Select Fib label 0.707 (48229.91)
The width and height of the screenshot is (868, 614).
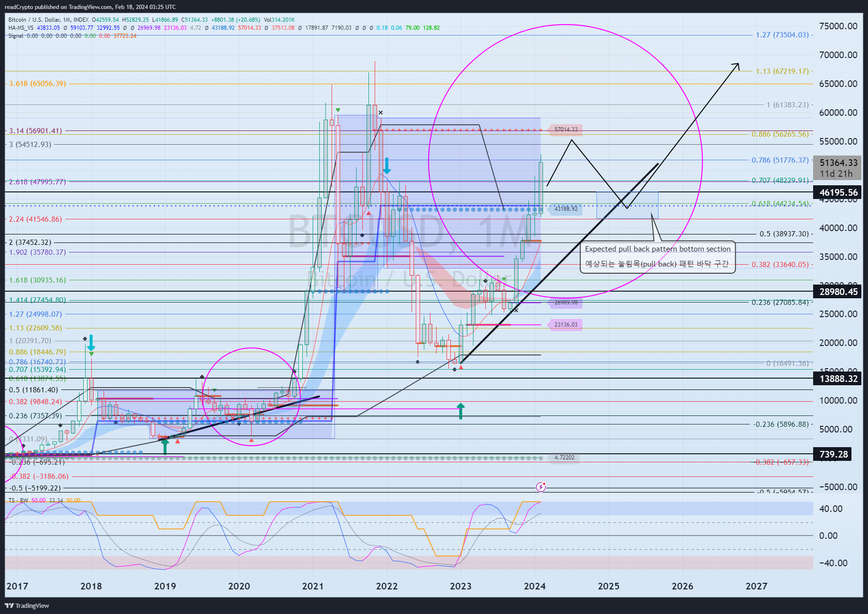pyautogui.click(x=780, y=181)
